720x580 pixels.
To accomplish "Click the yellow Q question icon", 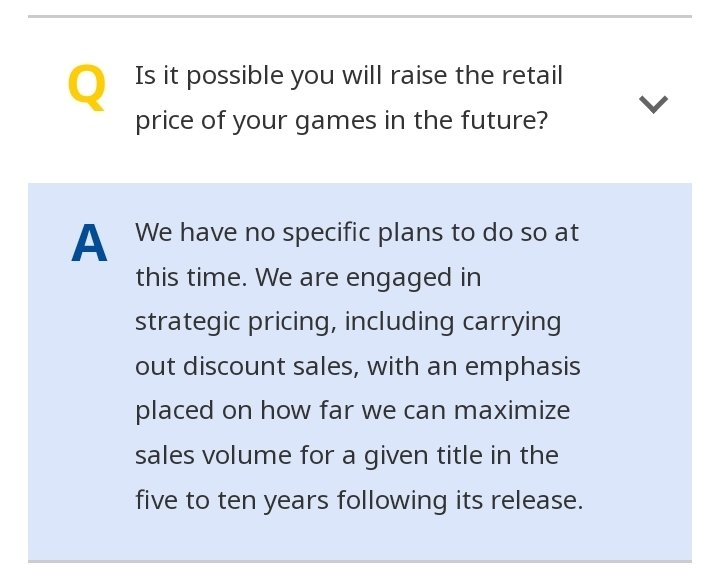I will pos(86,87).
